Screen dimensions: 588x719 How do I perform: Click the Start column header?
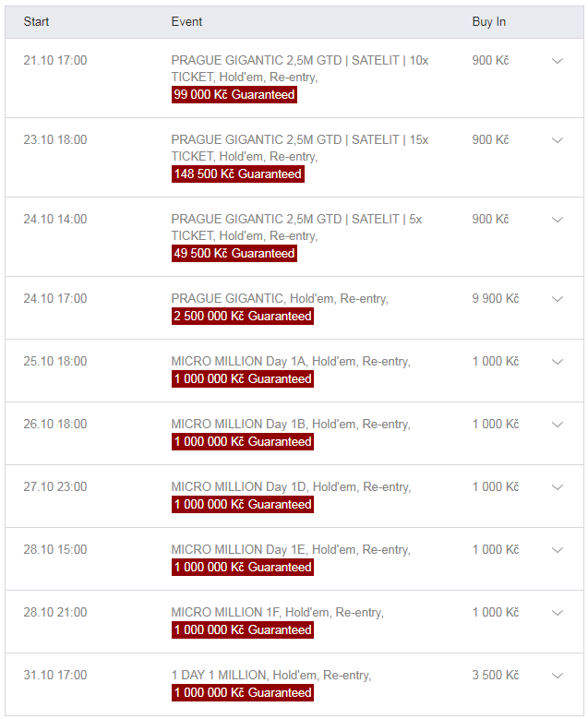point(37,21)
